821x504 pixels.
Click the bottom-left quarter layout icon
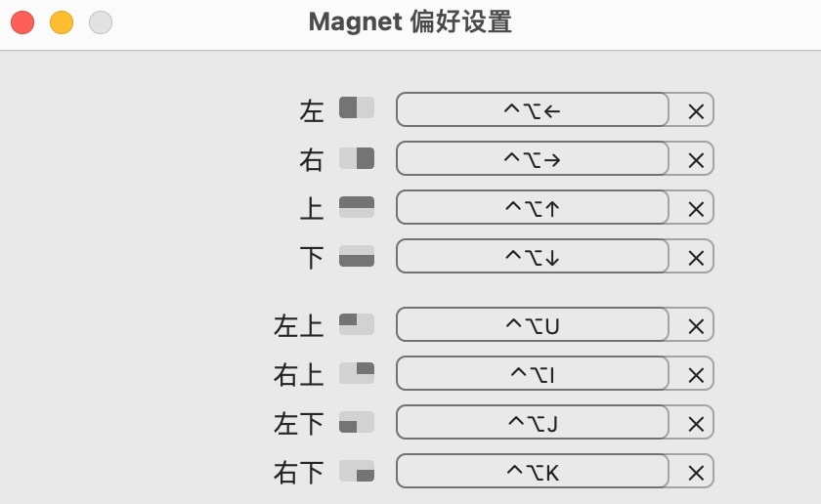click(357, 422)
